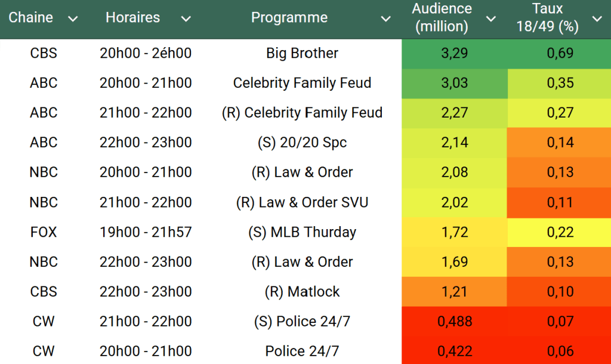Click the red 0,488 audience cell

[454, 322]
